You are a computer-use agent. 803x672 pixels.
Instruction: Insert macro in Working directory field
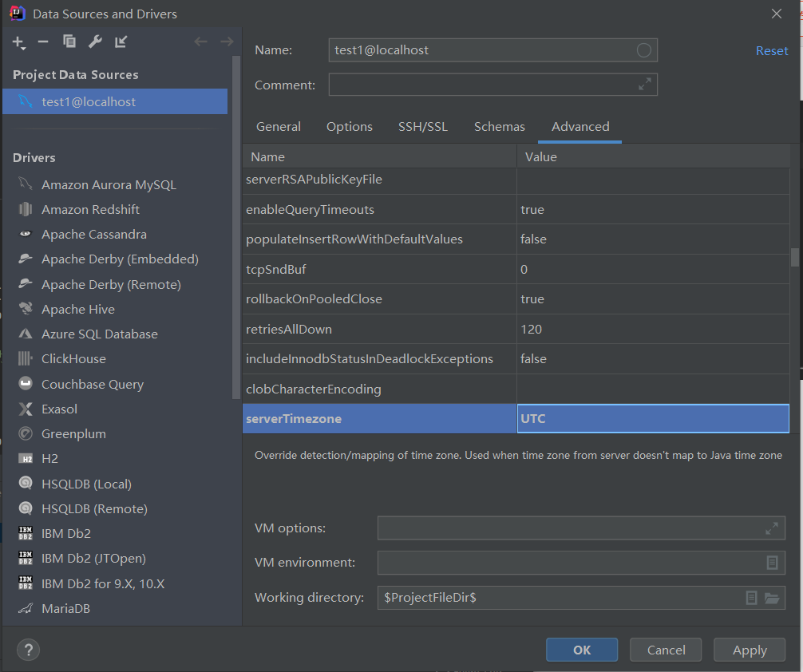tap(751, 598)
